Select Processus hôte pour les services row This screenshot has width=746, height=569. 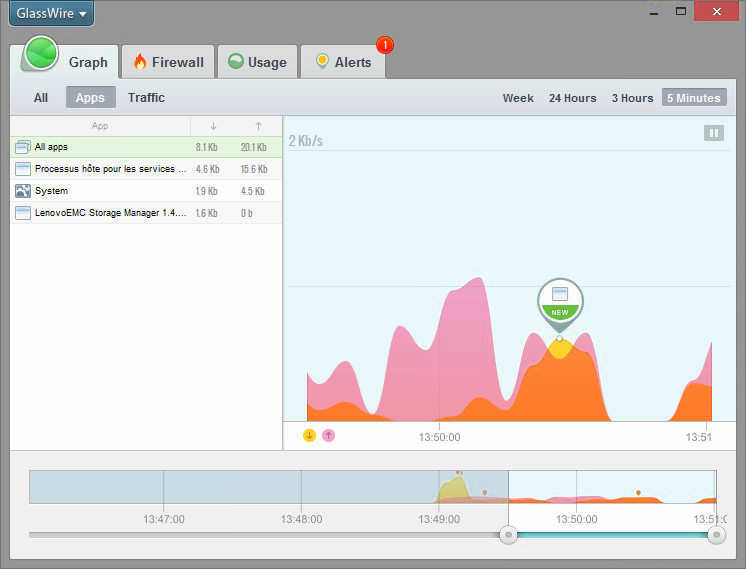tap(146, 169)
